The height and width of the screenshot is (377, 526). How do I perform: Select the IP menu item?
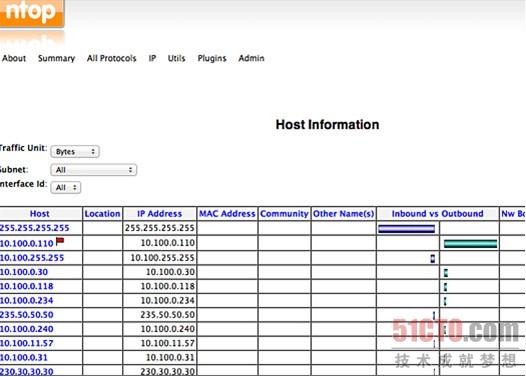pyautogui.click(x=152, y=58)
